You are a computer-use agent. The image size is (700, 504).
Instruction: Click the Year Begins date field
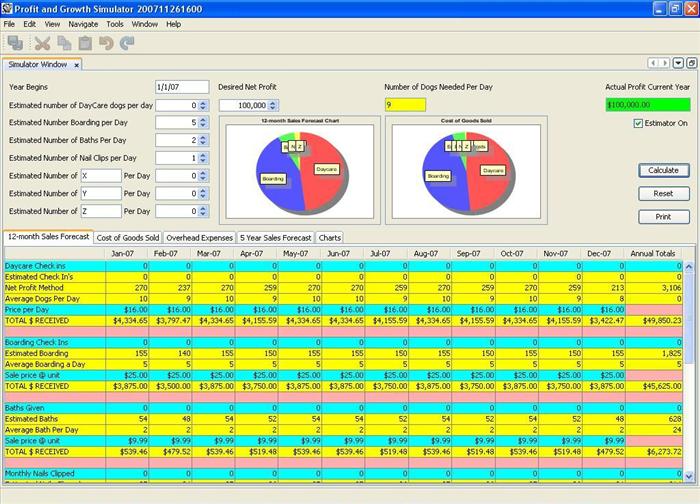point(182,87)
